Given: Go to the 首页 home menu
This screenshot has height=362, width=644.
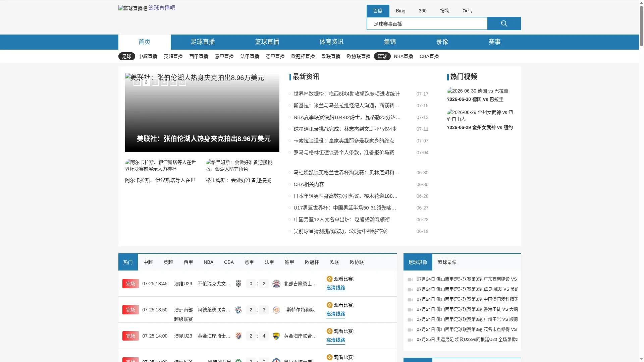Looking at the screenshot, I should tap(144, 42).
